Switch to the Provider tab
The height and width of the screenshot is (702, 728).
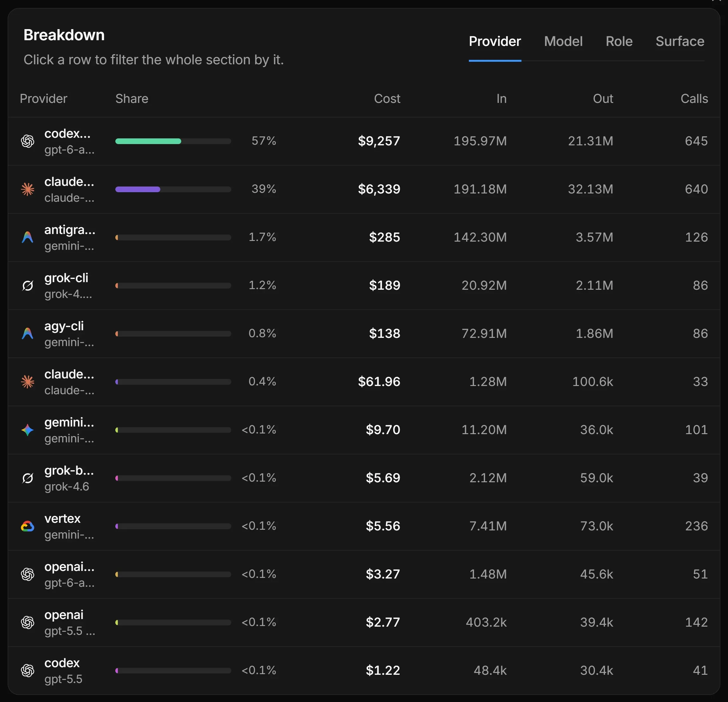point(495,41)
